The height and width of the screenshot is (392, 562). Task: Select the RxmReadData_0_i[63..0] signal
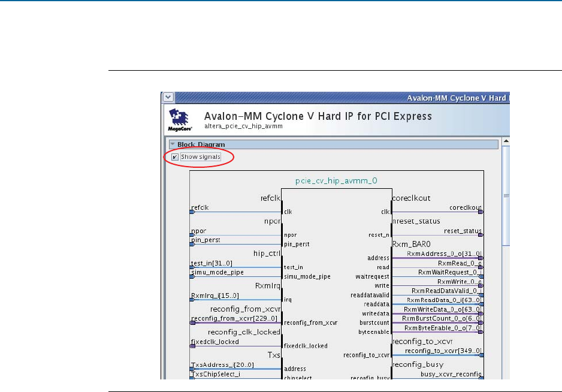444,300
